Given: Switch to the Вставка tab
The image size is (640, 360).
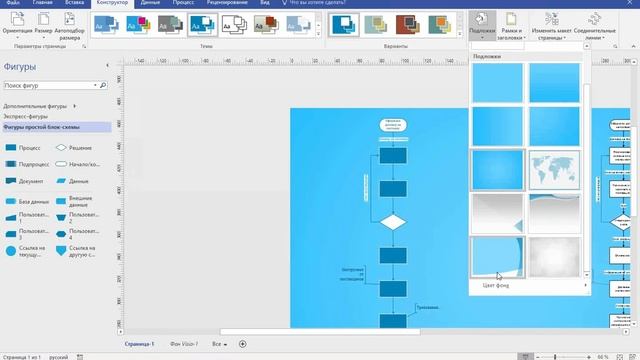Looking at the screenshot, I should point(75,2).
